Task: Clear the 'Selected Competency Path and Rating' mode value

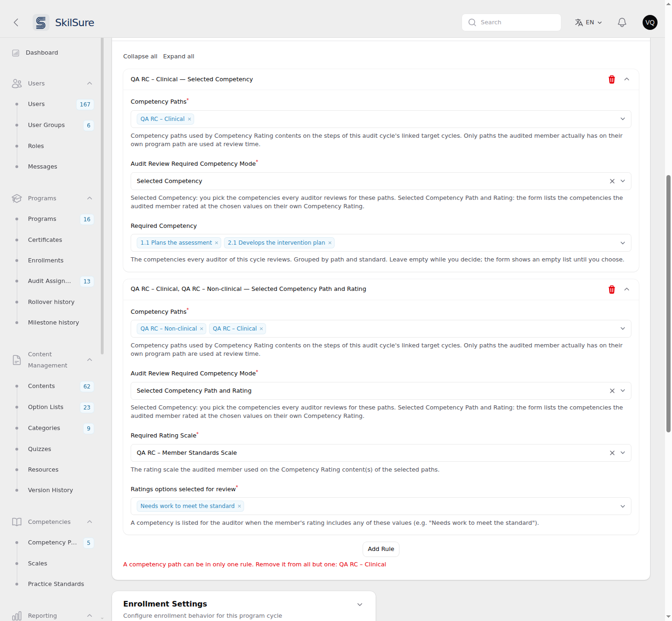Action: click(x=612, y=391)
